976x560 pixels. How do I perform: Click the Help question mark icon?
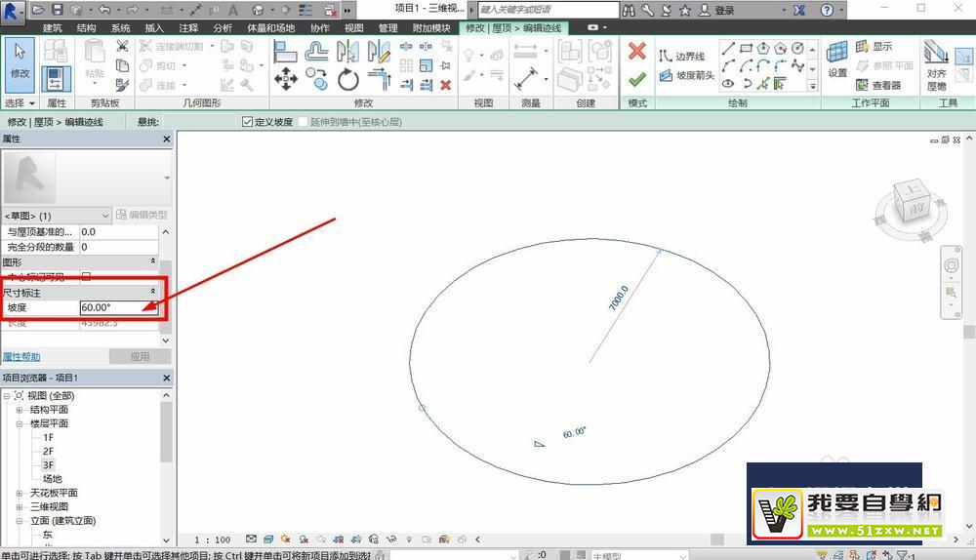point(827,10)
